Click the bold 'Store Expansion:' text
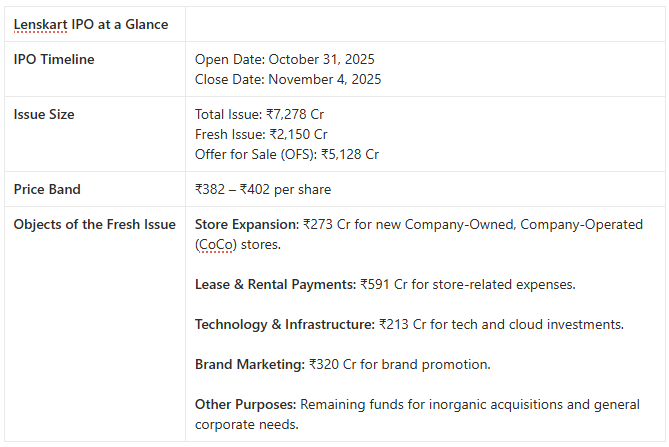This screenshot has width=669, height=447. [245, 224]
